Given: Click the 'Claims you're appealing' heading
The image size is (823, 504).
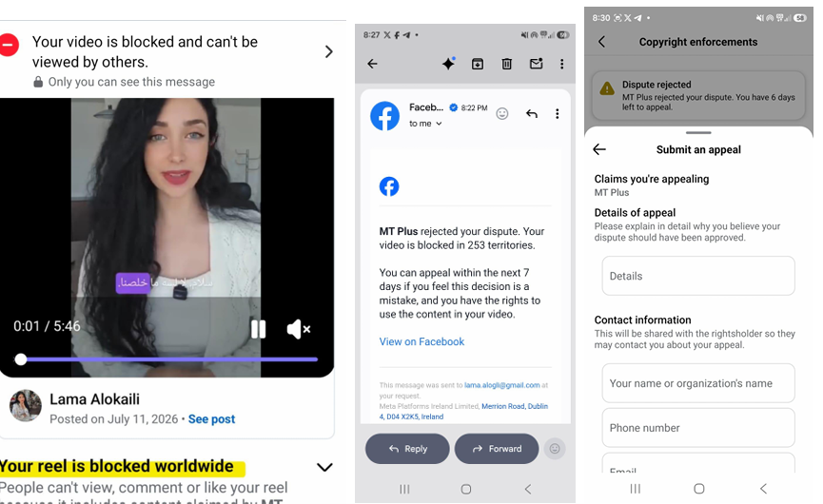Looking at the screenshot, I should pyautogui.click(x=652, y=179).
